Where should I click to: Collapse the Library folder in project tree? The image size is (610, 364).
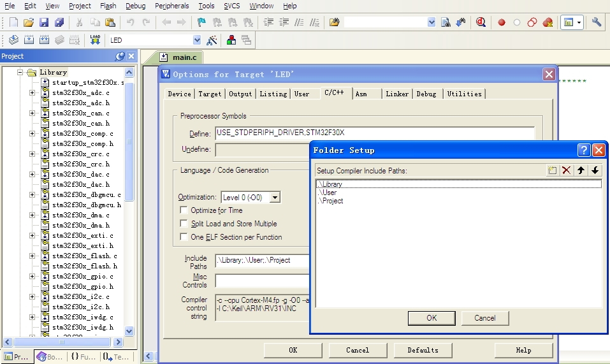pyautogui.click(x=20, y=73)
